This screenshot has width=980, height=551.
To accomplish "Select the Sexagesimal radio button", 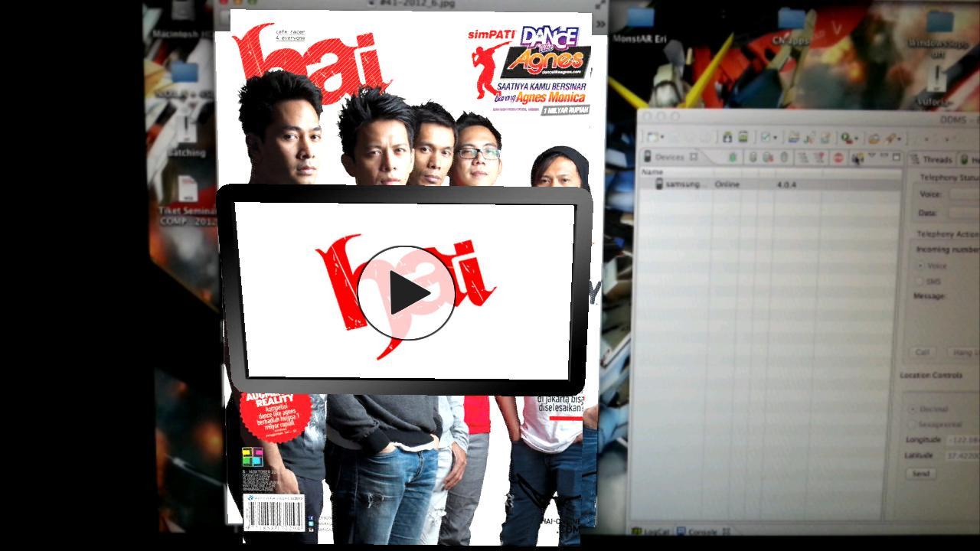I will coord(912,423).
